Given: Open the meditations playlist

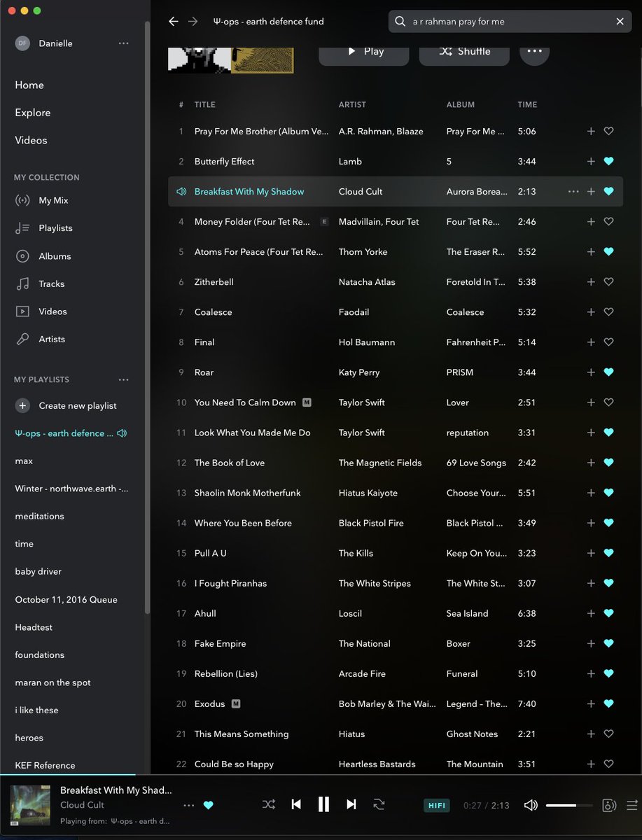Looking at the screenshot, I should (39, 516).
